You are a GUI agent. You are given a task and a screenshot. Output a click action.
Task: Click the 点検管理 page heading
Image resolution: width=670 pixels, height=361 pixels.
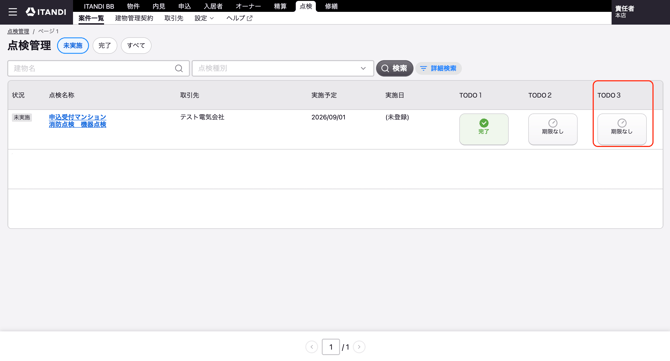[29, 46]
